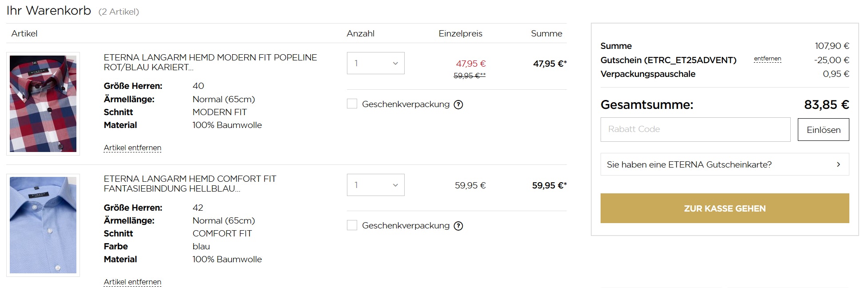Viewport: 868px width, 288px height.
Task: Click the chevron in the first quantity selector
Action: tap(395, 64)
